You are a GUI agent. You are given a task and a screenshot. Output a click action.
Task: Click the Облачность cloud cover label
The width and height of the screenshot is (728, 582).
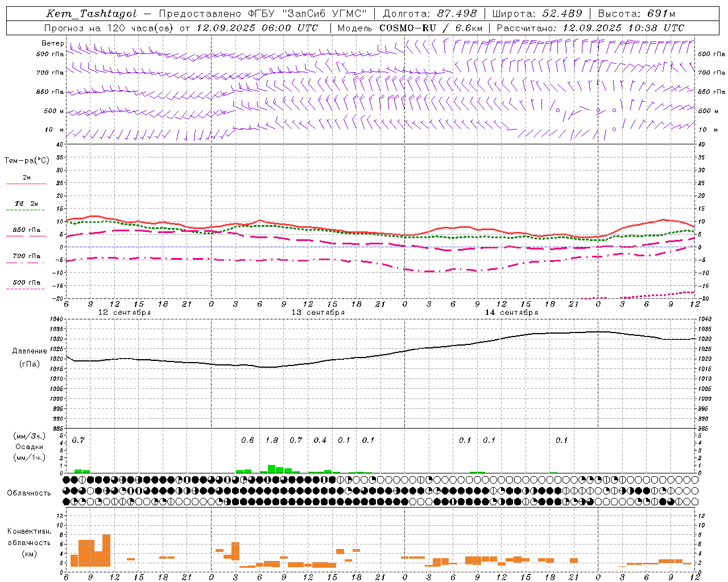point(29,493)
